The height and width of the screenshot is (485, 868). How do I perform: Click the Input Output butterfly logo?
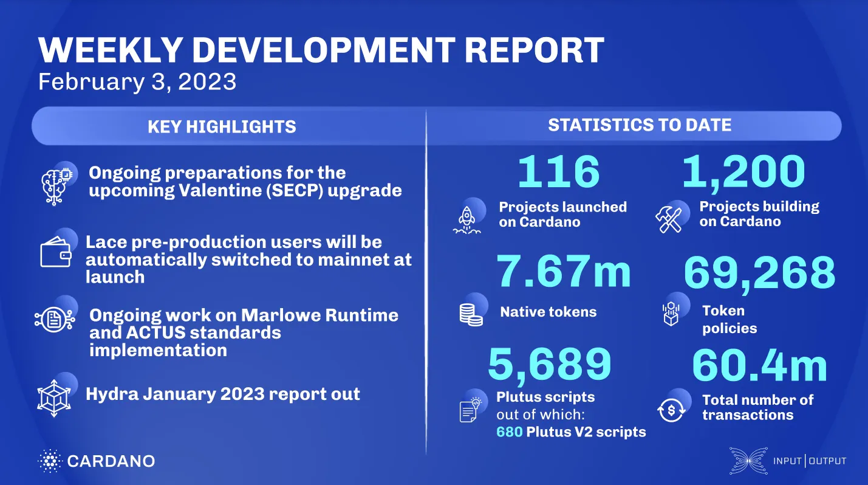coord(748,461)
